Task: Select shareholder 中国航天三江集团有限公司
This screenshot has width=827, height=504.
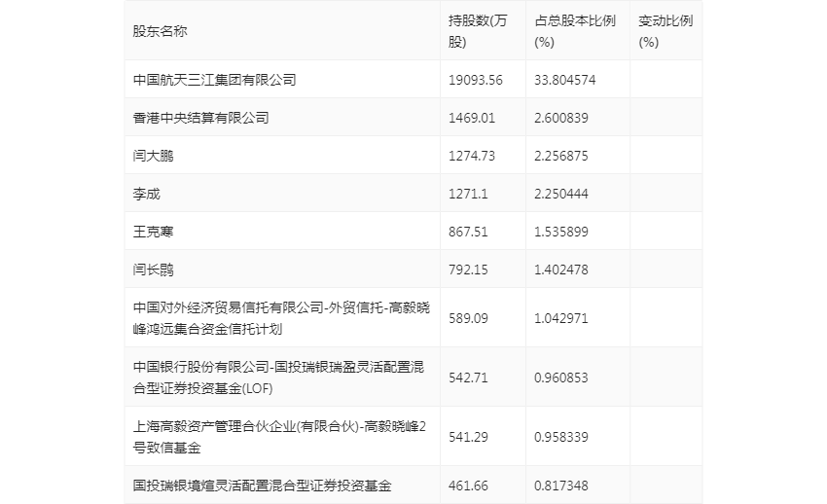Action: [214, 80]
